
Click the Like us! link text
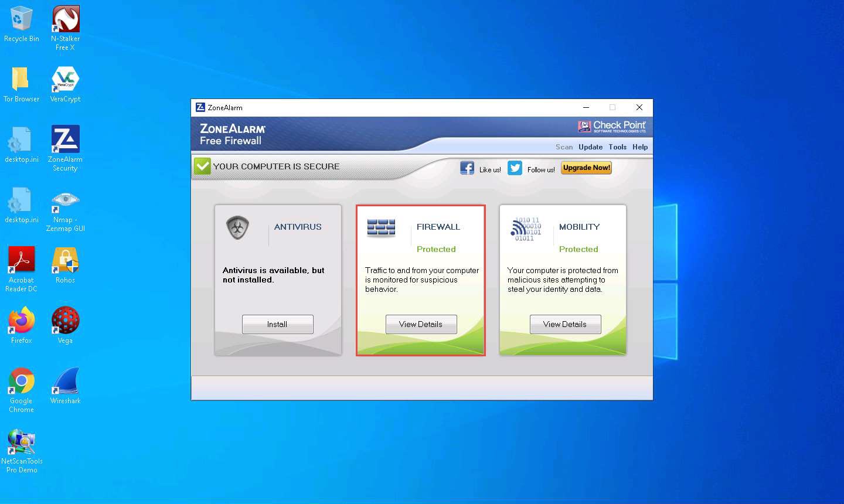coord(490,170)
